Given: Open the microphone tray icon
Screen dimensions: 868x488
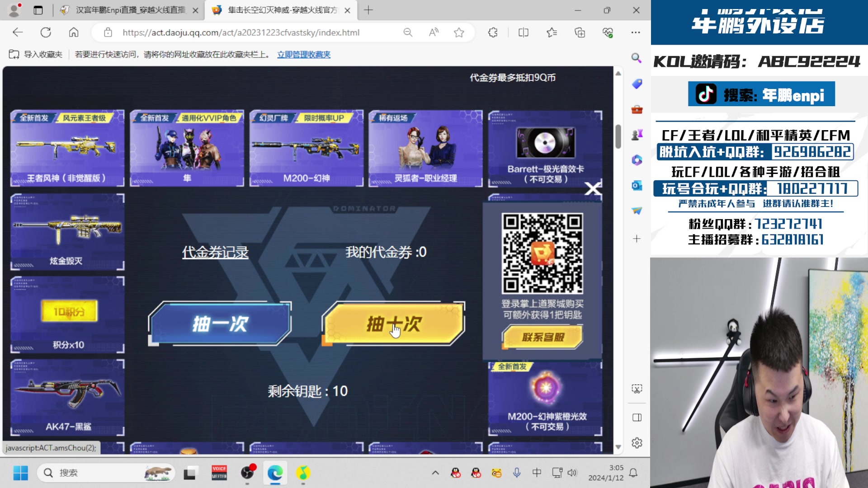Looking at the screenshot, I should pyautogui.click(x=517, y=473).
